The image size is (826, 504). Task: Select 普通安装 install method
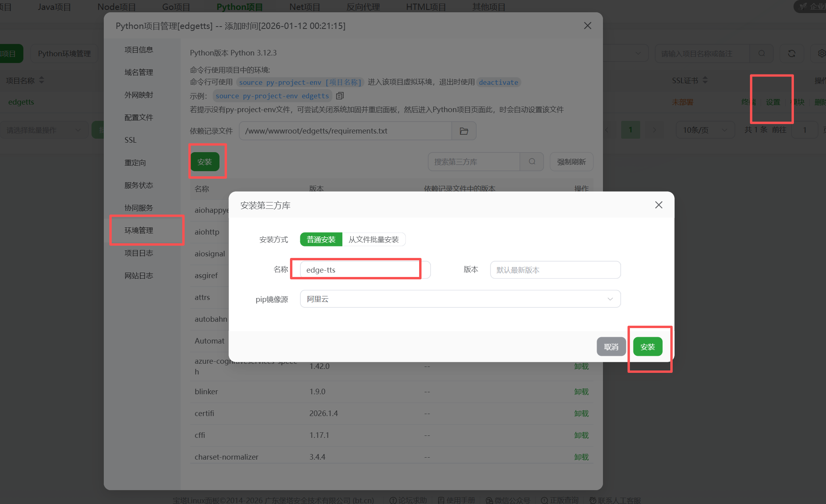point(321,239)
